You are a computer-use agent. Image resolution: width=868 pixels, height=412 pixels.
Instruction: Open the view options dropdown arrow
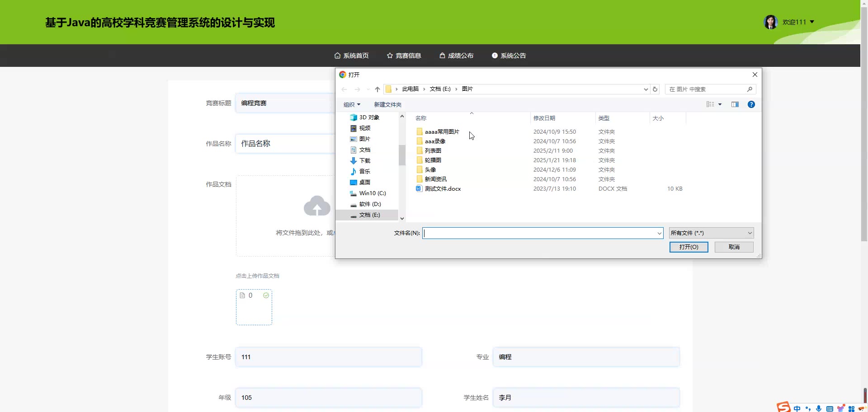720,104
